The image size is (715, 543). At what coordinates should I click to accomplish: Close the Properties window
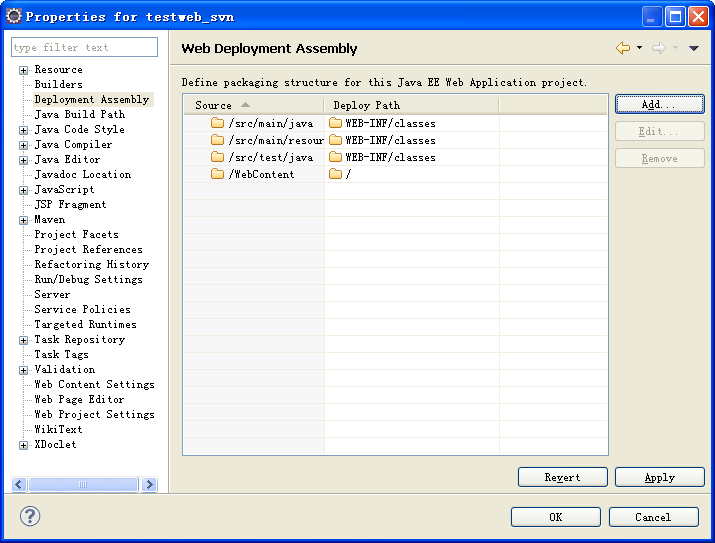(x=698, y=17)
